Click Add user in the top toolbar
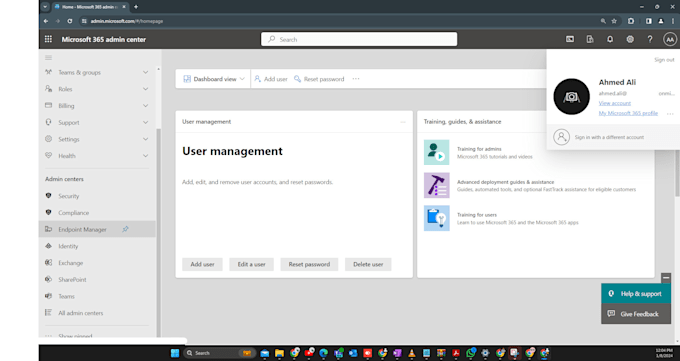This screenshot has height=361, width=680. coord(271,79)
